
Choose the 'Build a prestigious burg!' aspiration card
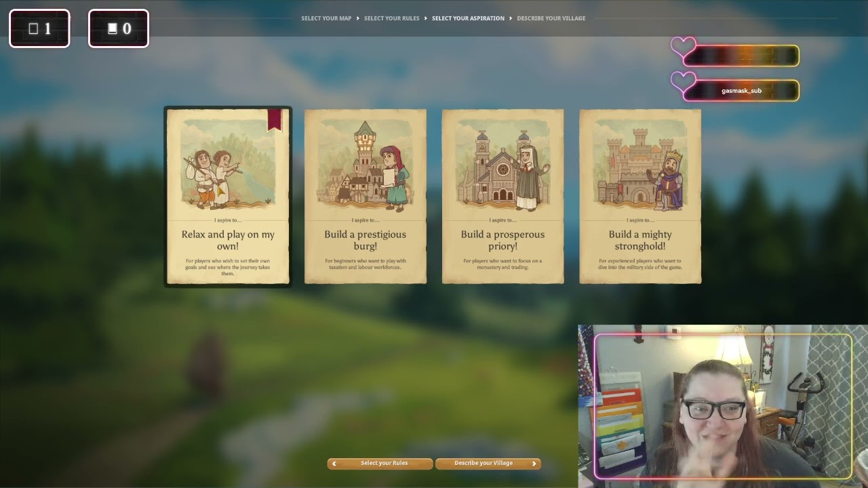[x=366, y=197]
